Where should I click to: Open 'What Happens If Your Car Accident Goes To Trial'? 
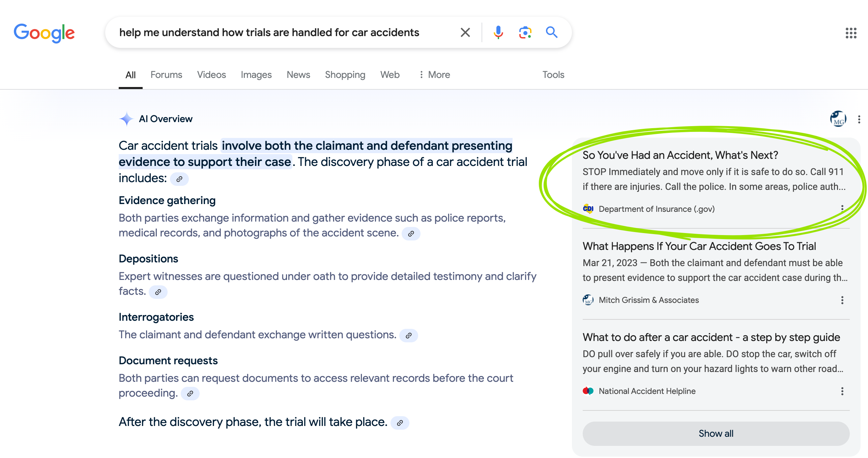click(699, 246)
